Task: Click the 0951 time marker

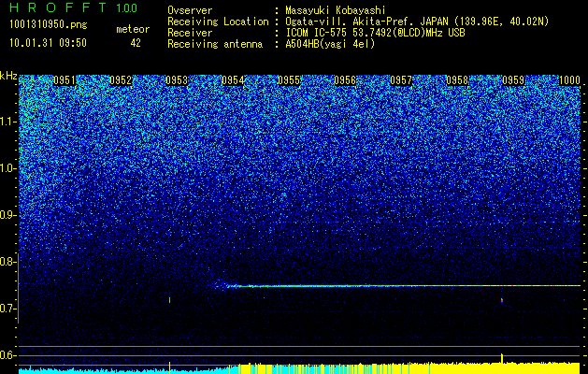Action: click(65, 80)
